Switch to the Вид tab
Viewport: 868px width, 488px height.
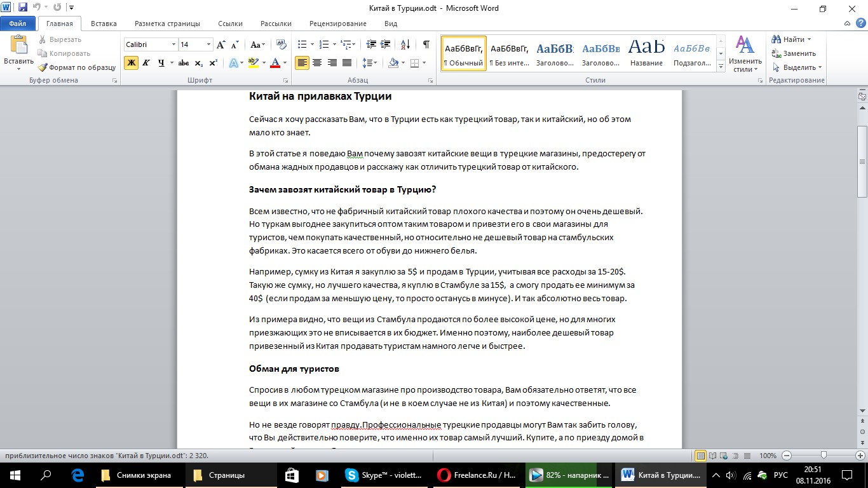(391, 24)
